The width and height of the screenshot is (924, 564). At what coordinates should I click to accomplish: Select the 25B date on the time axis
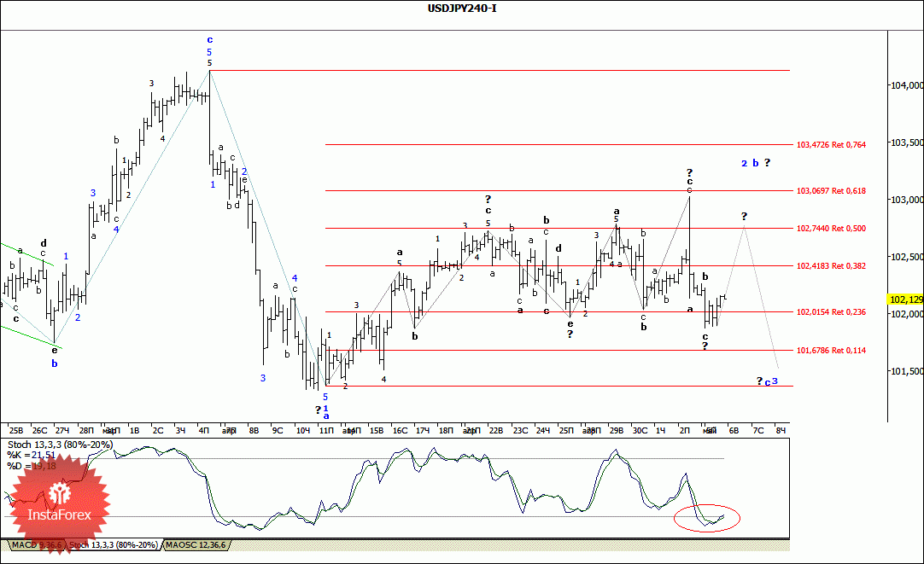16,430
